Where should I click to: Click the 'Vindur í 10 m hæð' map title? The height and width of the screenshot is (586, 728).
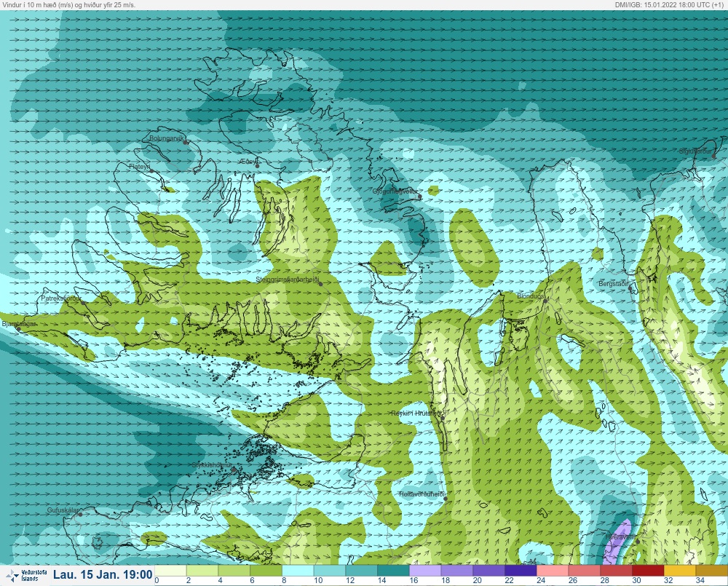pos(69,5)
